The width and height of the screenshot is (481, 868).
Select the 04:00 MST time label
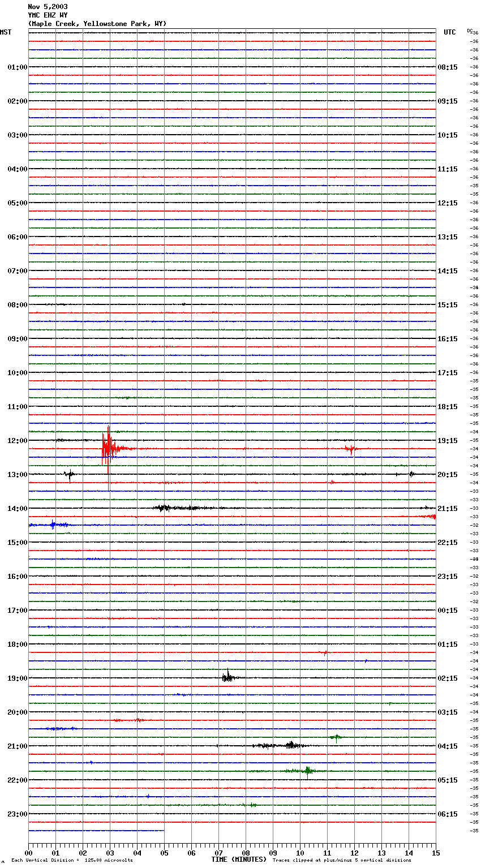point(18,169)
